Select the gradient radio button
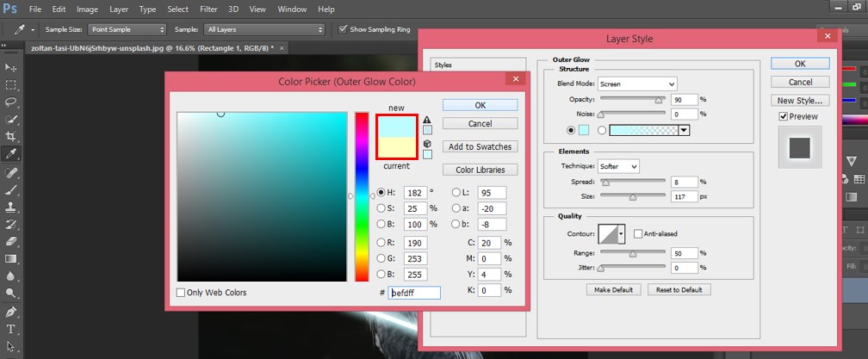The width and height of the screenshot is (868, 359). click(x=602, y=131)
